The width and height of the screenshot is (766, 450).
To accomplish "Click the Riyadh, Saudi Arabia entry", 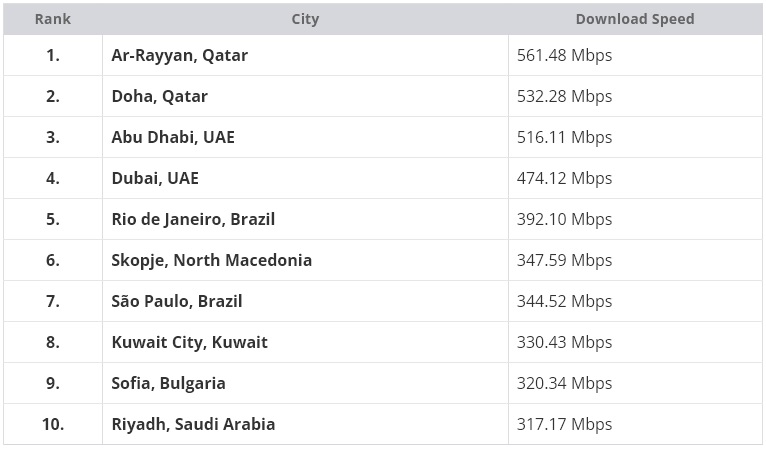I will click(193, 425).
